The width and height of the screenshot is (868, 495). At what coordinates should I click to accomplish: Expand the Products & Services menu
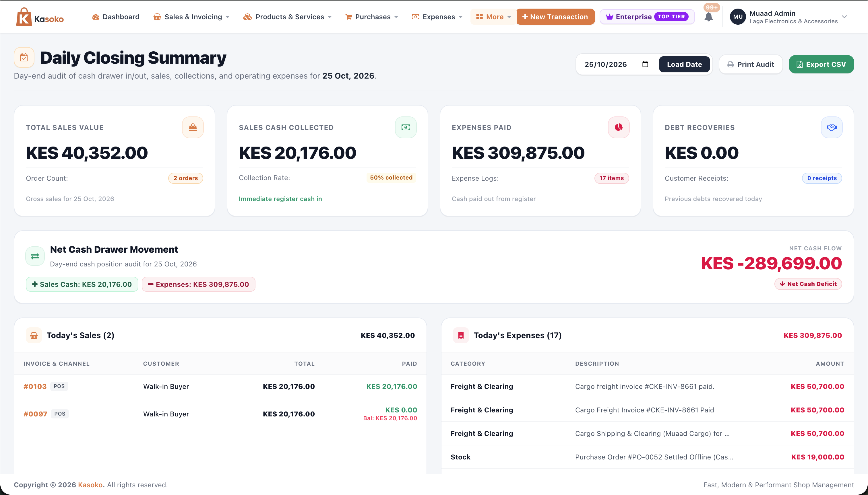tap(288, 17)
